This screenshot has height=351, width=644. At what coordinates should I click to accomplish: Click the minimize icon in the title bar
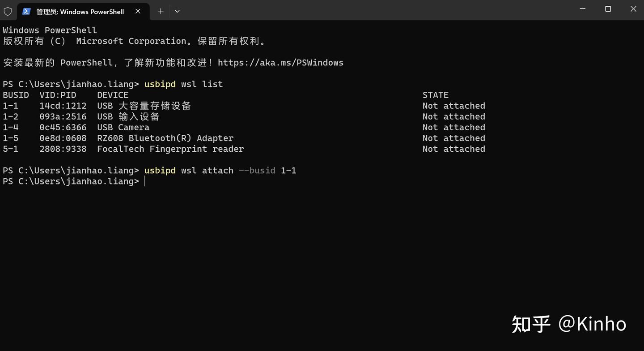582,9
